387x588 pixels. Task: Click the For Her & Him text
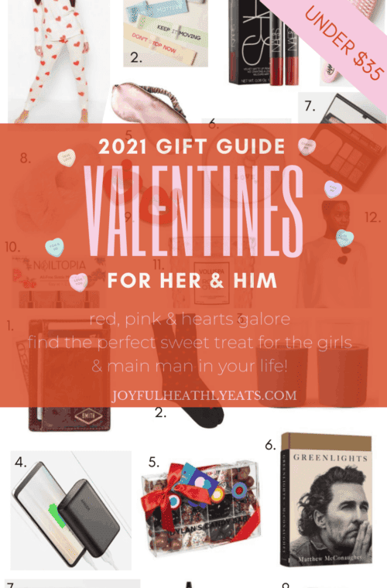point(192,281)
